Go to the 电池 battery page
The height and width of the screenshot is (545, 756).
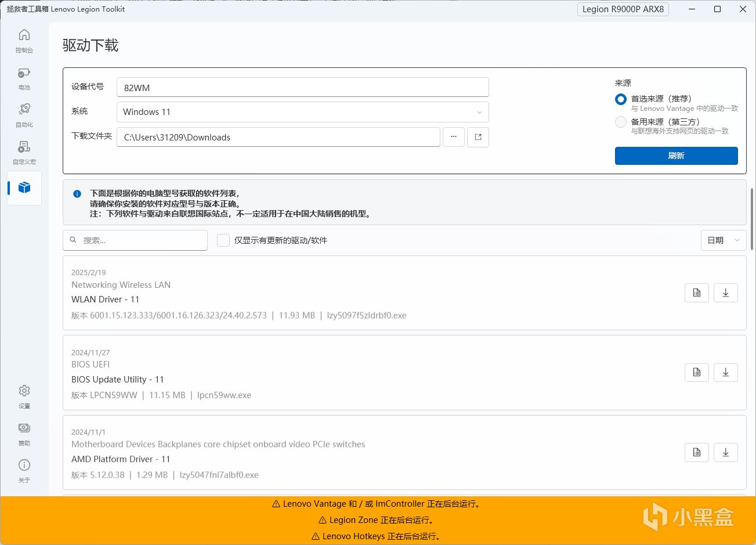click(24, 78)
